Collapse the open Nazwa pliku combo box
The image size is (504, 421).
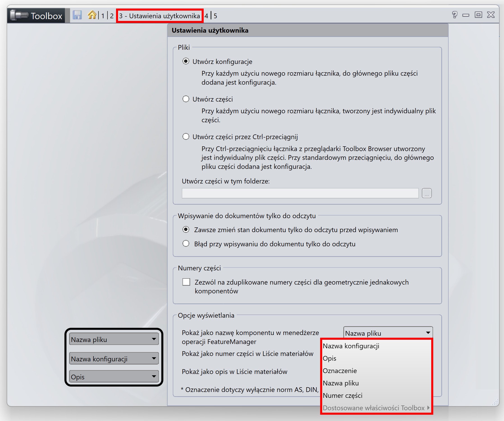[x=428, y=333]
